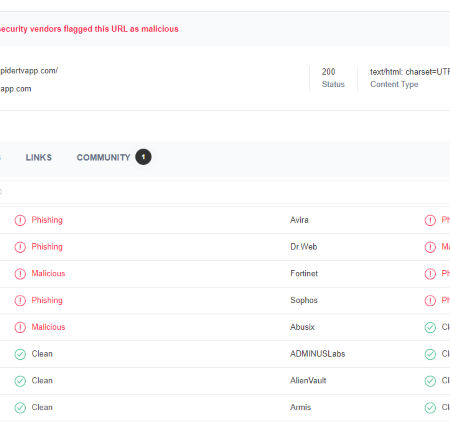Click the full 'Phishing' verdict in the Sophos row
The width and height of the screenshot is (450, 422).
(x=47, y=300)
